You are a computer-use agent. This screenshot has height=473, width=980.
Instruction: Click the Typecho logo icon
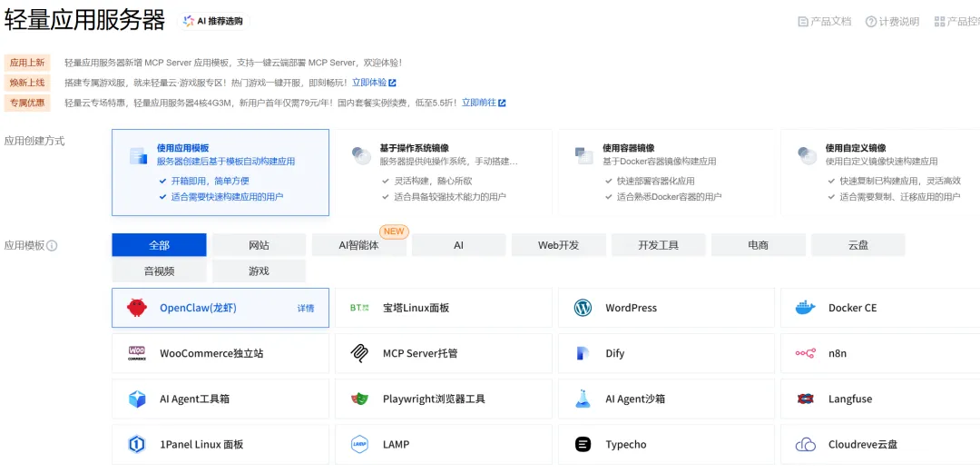point(583,444)
